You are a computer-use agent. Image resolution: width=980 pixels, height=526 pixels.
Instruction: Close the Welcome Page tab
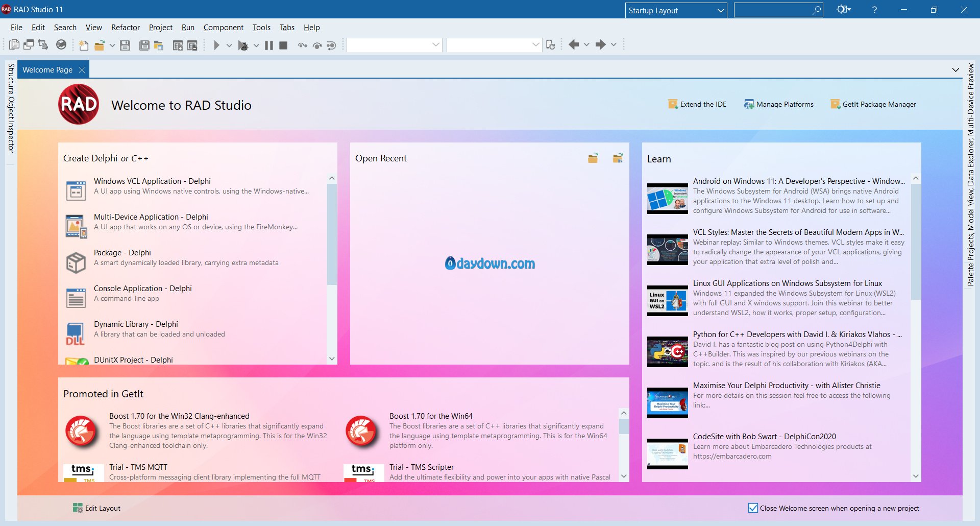(82, 70)
